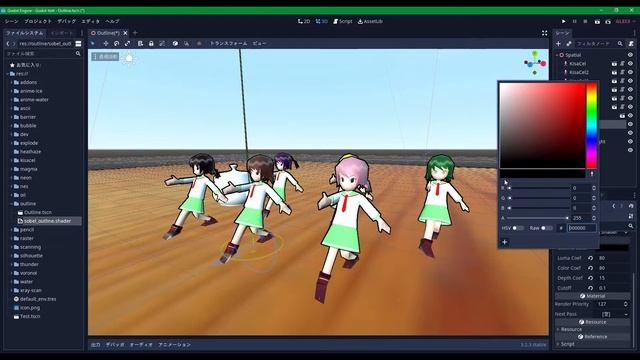Toggle HSV mode switch in color picker
Image resolution: width=640 pixels, height=360 pixels.
[x=518, y=228]
